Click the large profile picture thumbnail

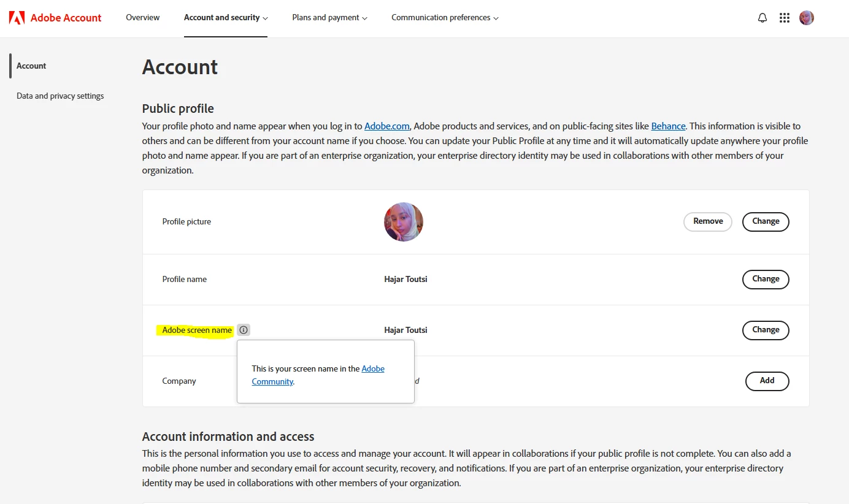coord(404,222)
